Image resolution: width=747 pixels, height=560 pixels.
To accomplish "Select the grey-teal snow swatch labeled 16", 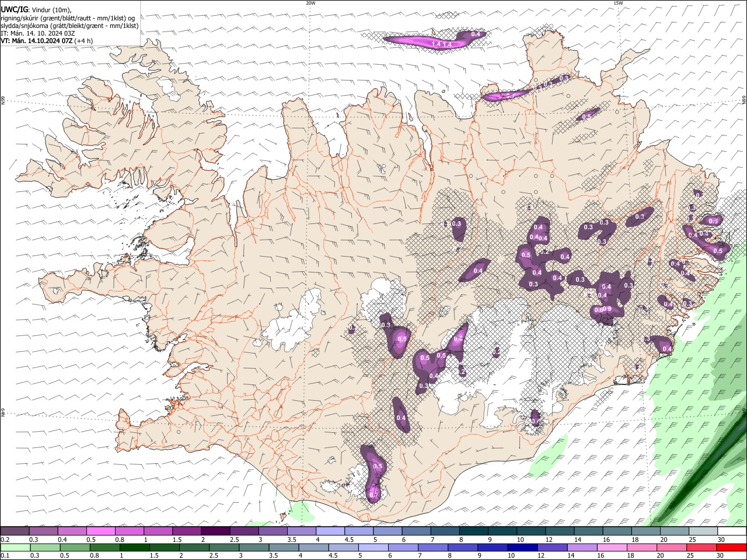I will pyautogui.click(x=617, y=531).
